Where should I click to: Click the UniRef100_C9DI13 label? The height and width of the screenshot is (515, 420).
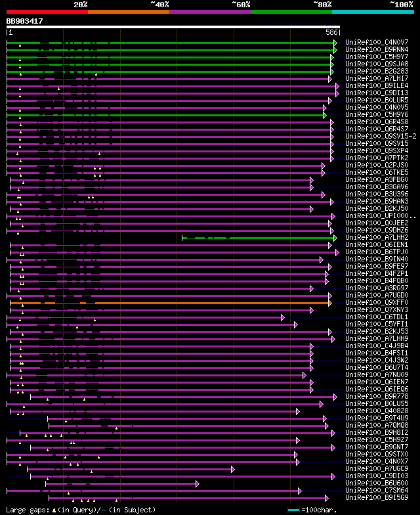[x=377, y=93]
